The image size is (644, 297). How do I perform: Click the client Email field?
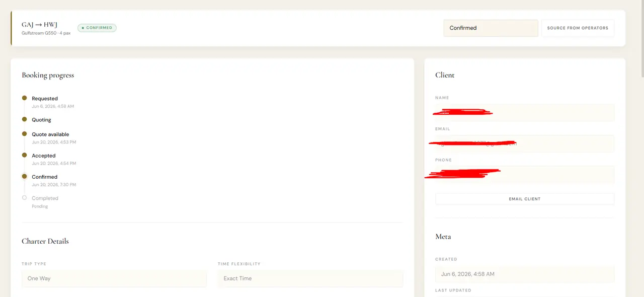pos(525,143)
